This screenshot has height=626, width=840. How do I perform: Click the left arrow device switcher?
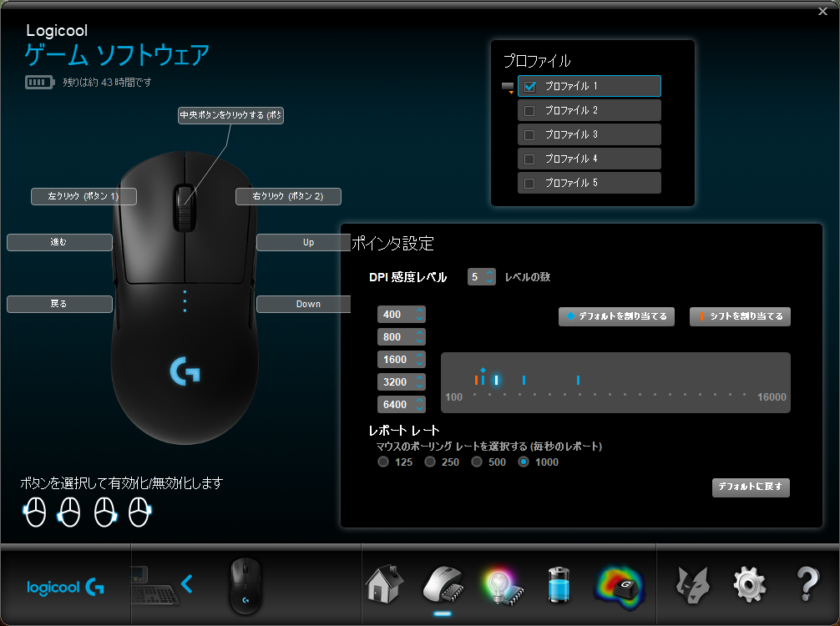tap(186, 583)
